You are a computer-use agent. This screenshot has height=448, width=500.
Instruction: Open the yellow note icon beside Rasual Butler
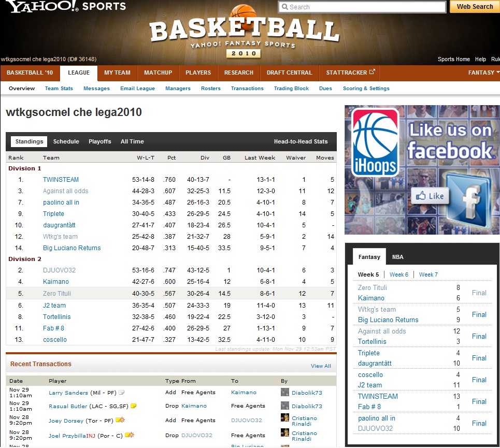point(133,406)
